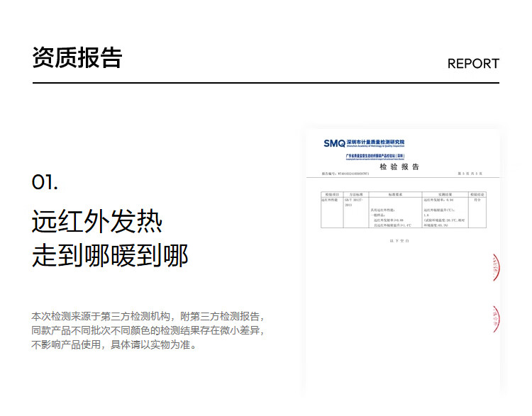The width and height of the screenshot is (532, 416).
Task: Click the 检验结论 table column header
Action: [477, 193]
